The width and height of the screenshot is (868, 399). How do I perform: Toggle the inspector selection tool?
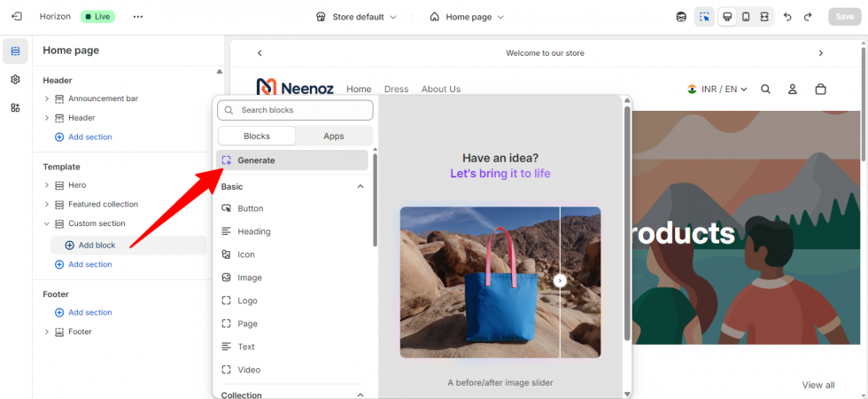[x=704, y=17]
